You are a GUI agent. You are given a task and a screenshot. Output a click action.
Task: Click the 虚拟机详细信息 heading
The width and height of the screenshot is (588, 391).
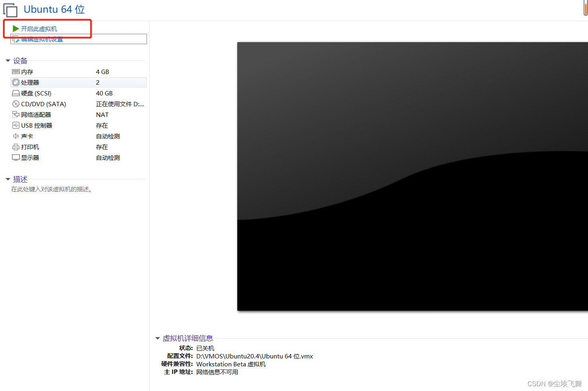coord(188,338)
